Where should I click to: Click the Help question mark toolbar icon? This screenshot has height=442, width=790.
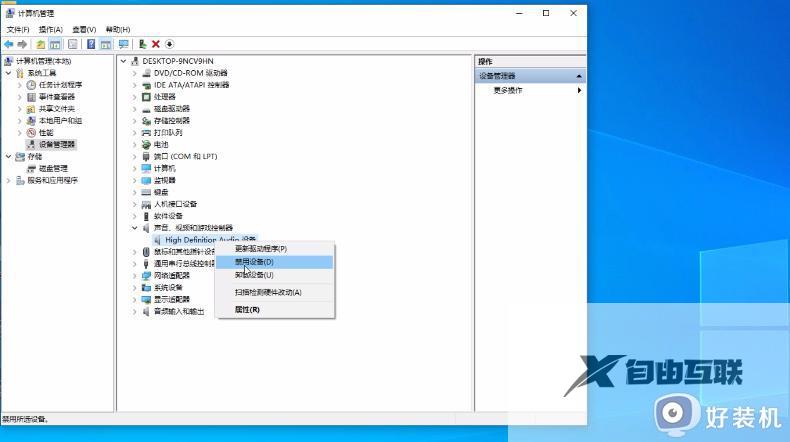91,44
